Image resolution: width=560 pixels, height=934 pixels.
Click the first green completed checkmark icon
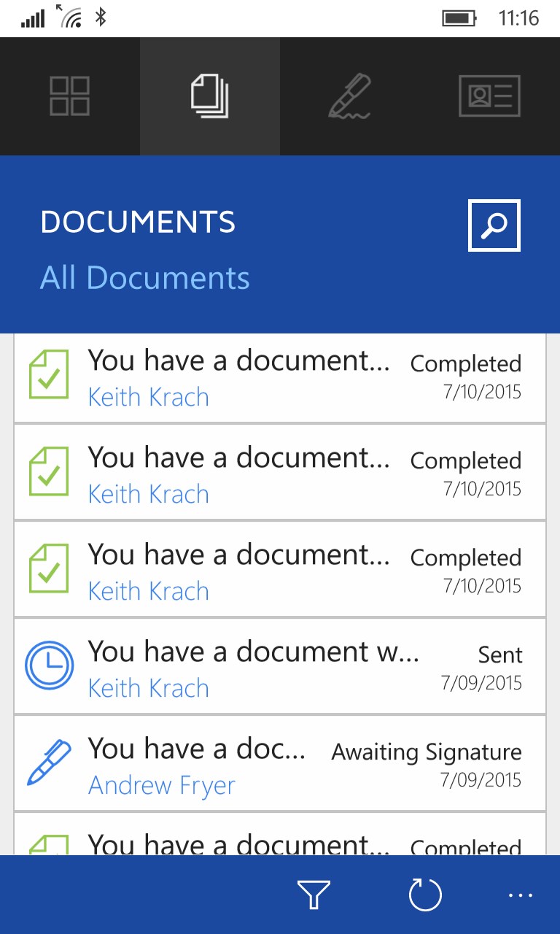49,374
